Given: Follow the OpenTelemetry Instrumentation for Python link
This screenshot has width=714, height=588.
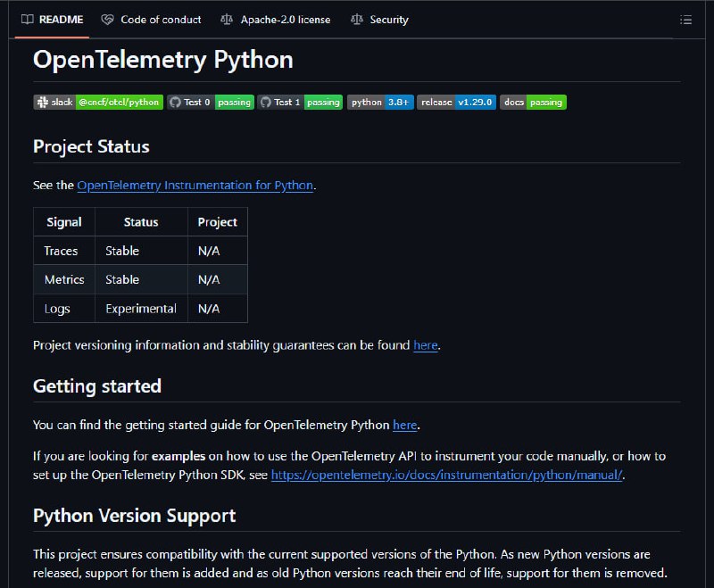Looking at the screenshot, I should pos(195,186).
